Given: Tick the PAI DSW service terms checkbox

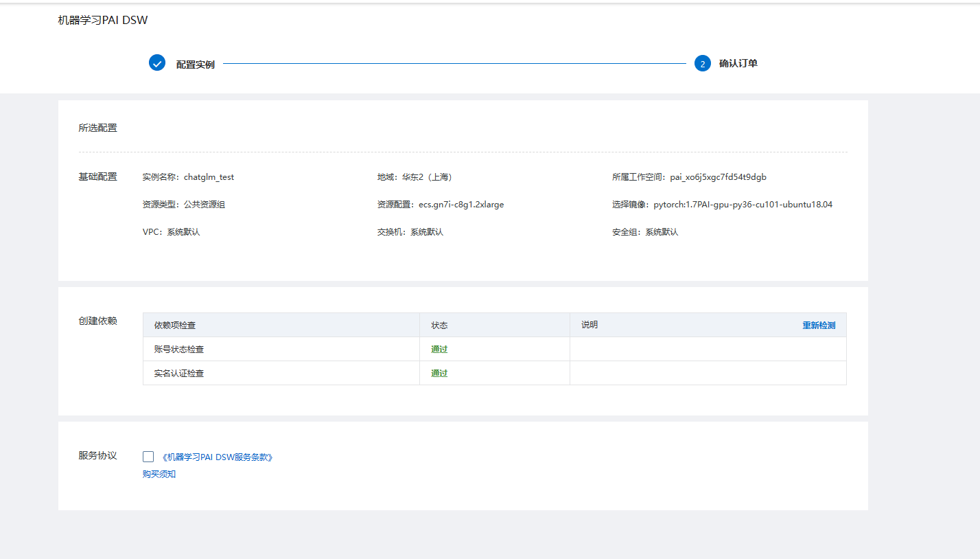Looking at the screenshot, I should click(x=148, y=457).
